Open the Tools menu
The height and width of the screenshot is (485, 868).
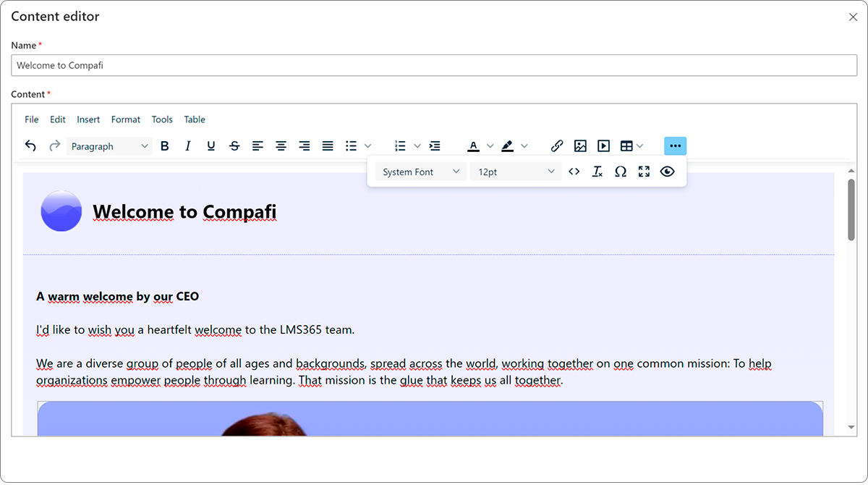click(x=162, y=119)
